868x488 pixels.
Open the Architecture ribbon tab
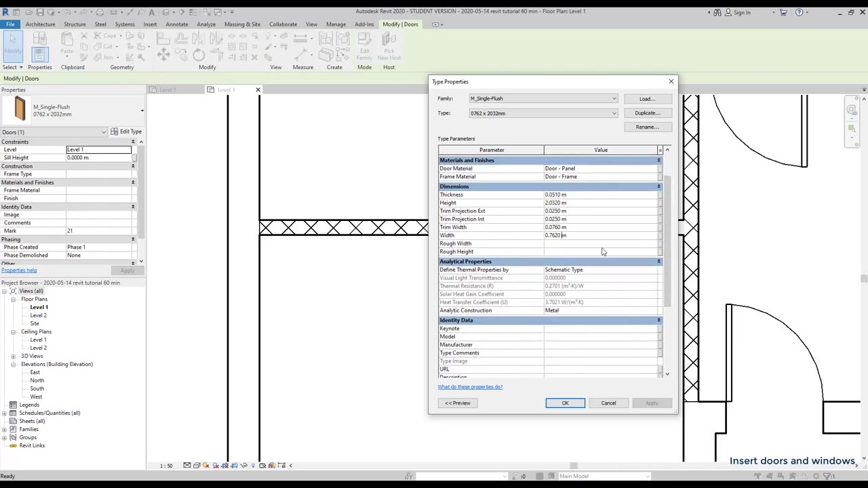pos(41,24)
